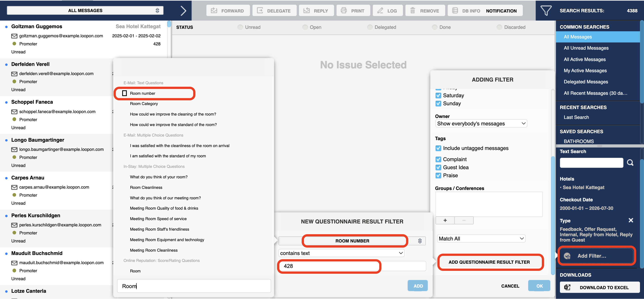Choose 'Meeting Room Cleanliness' question
Screen dimensions: 644x299
[x=154, y=250]
